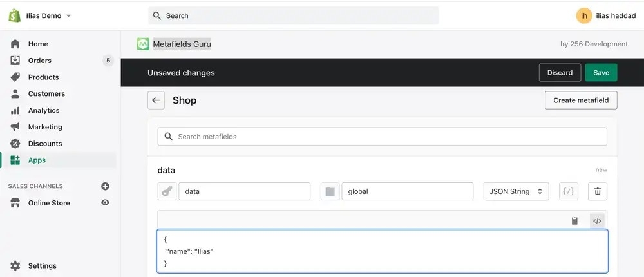Click the JSON braces editor icon
This screenshot has height=277, width=644.
pos(569,191)
